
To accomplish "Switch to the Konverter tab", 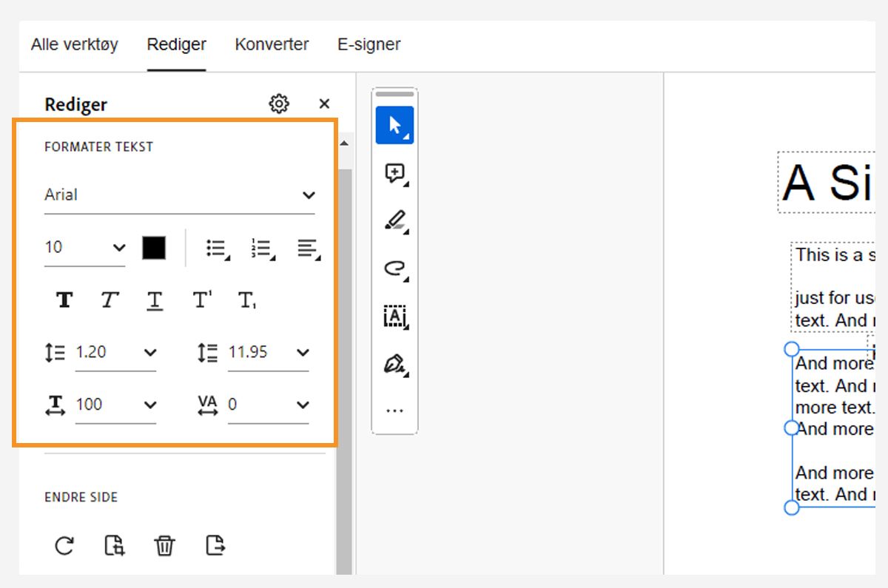I will 272,44.
